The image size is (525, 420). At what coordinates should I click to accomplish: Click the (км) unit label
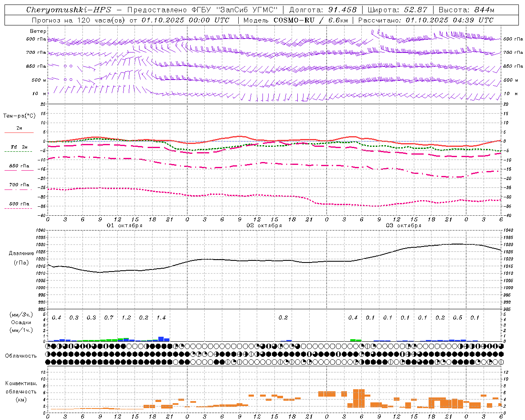tap(21, 399)
